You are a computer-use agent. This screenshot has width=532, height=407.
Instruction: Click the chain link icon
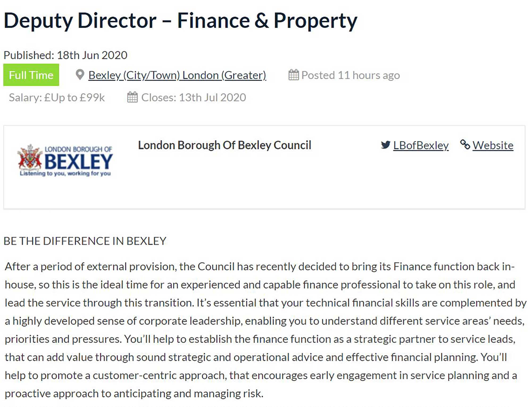[465, 145]
